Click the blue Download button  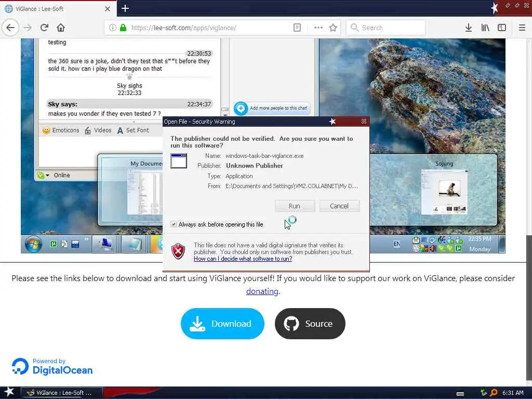(x=222, y=323)
